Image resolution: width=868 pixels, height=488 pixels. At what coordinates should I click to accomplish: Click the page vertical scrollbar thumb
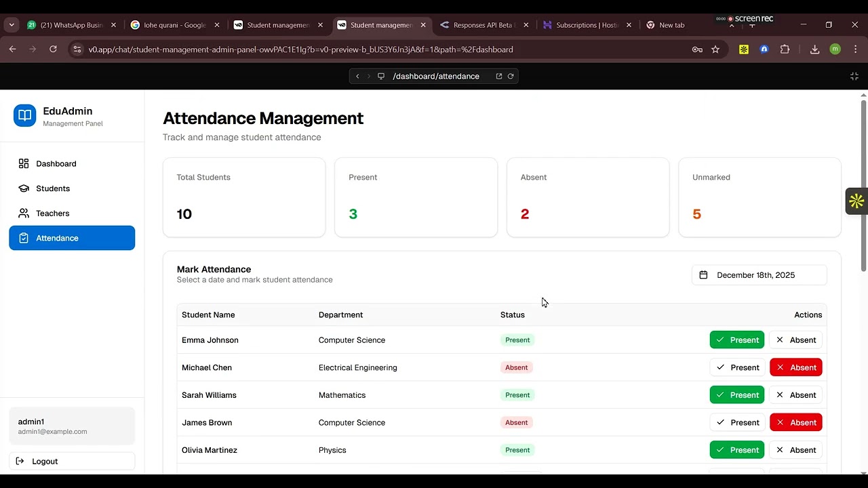(864, 186)
